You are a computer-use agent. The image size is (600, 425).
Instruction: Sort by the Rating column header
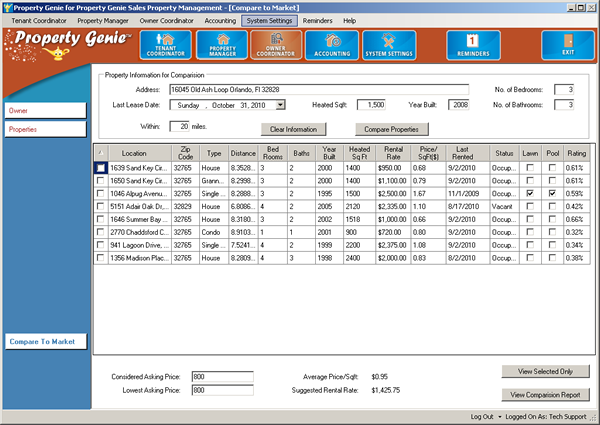(577, 153)
